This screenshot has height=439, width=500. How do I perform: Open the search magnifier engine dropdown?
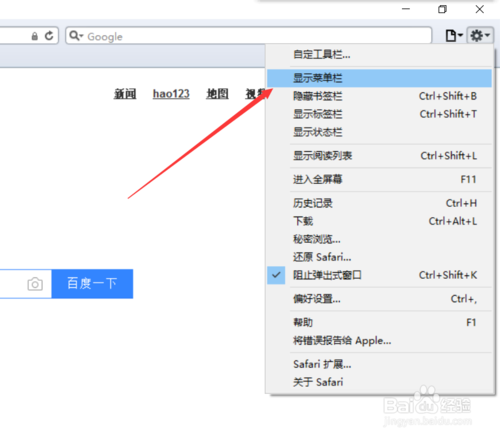tap(76, 36)
